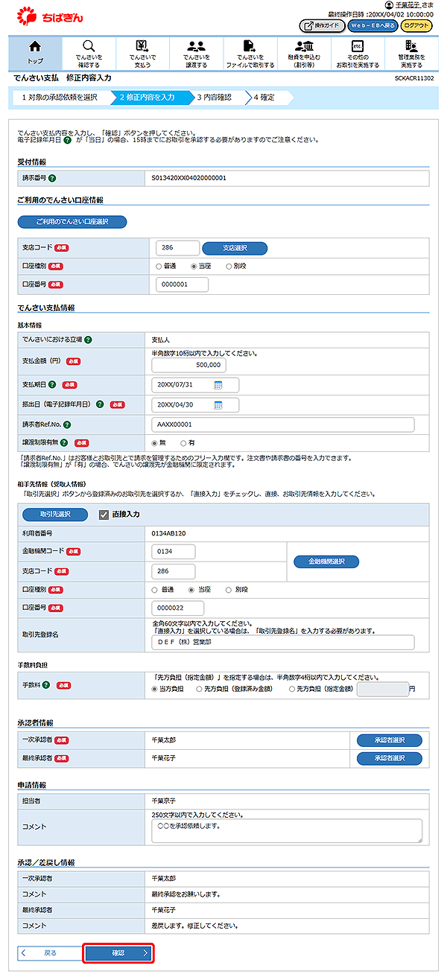The width and height of the screenshot is (447, 980).
Task: Open 金融機関選択 selector
Action: pos(326,561)
